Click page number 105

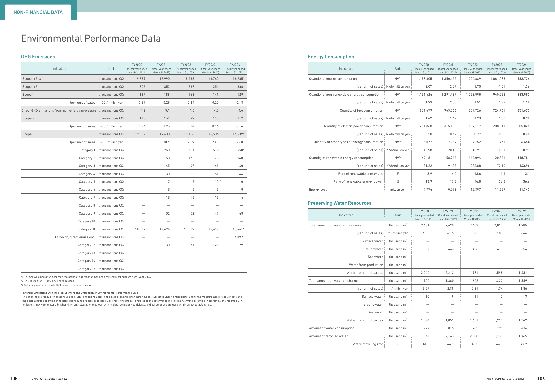coord(14,379)
